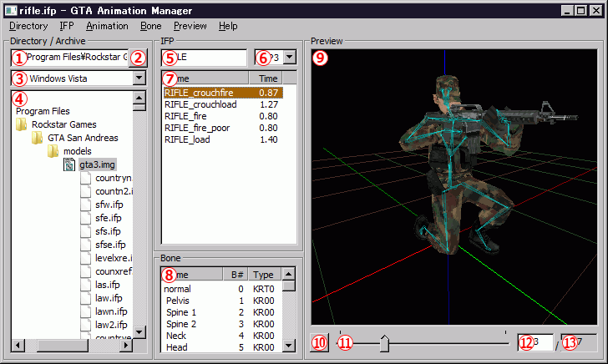Maximize the GTA Animation Manager window
This screenshot has width=608, height=364.
point(581,11)
